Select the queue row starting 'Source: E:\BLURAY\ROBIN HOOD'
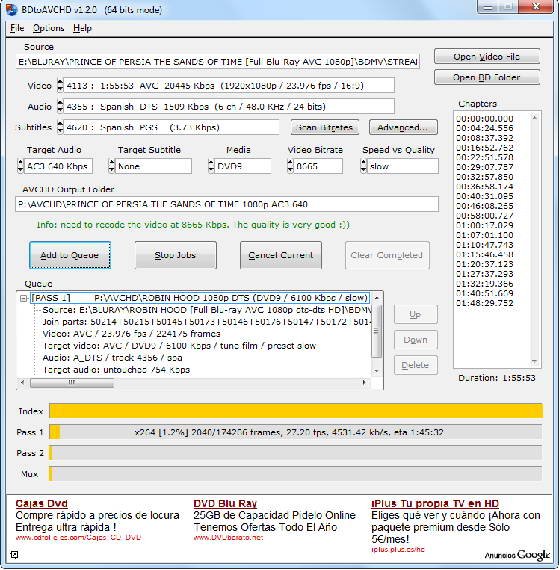This screenshot has width=560, height=570. (x=207, y=310)
